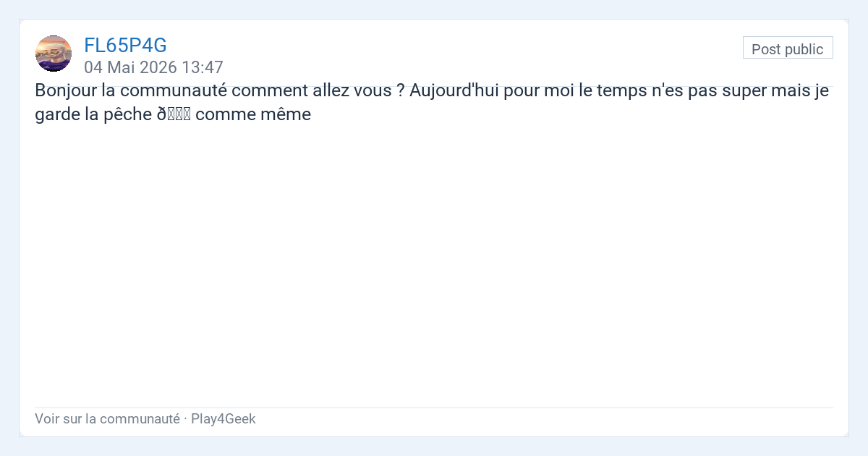Click the Play4Geek name in footer
The image size is (868, 456).
[x=224, y=418]
